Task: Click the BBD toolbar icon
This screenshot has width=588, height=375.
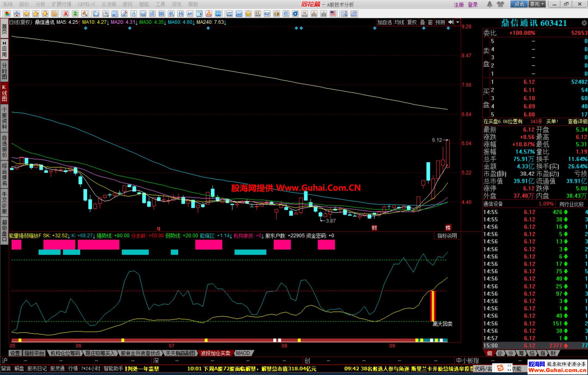Action: [x=162, y=14]
